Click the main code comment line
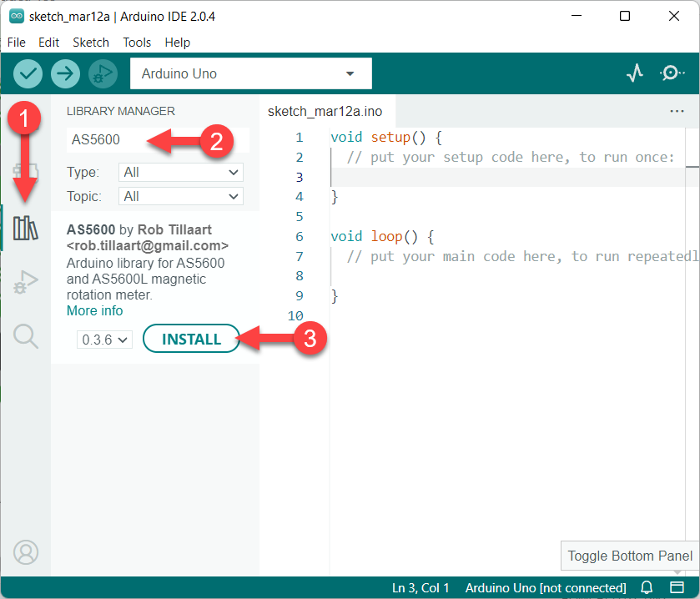This screenshot has height=599, width=700. [522, 256]
